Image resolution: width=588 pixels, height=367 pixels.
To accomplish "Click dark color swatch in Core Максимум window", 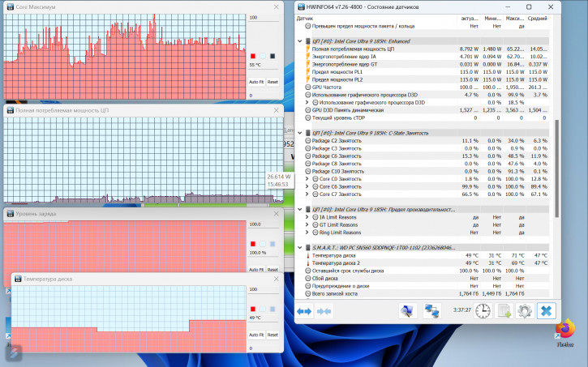I will point(273,56).
